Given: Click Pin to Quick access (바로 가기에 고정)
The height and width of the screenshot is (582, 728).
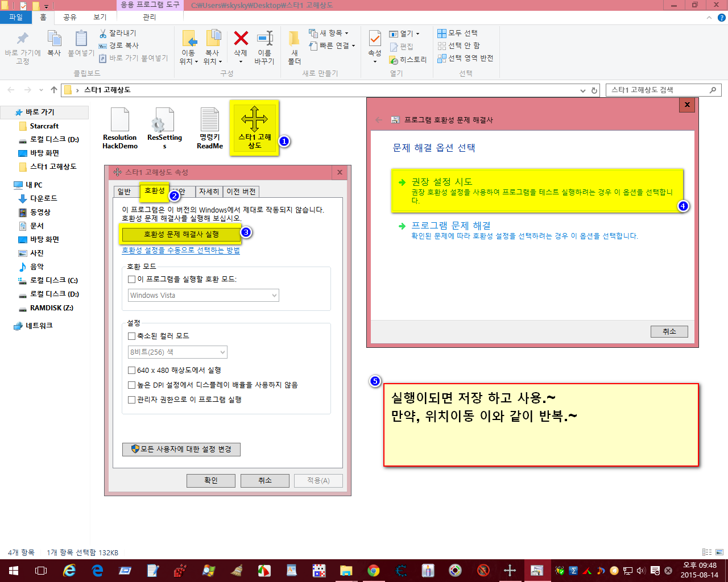Looking at the screenshot, I should pyautogui.click(x=23, y=47).
